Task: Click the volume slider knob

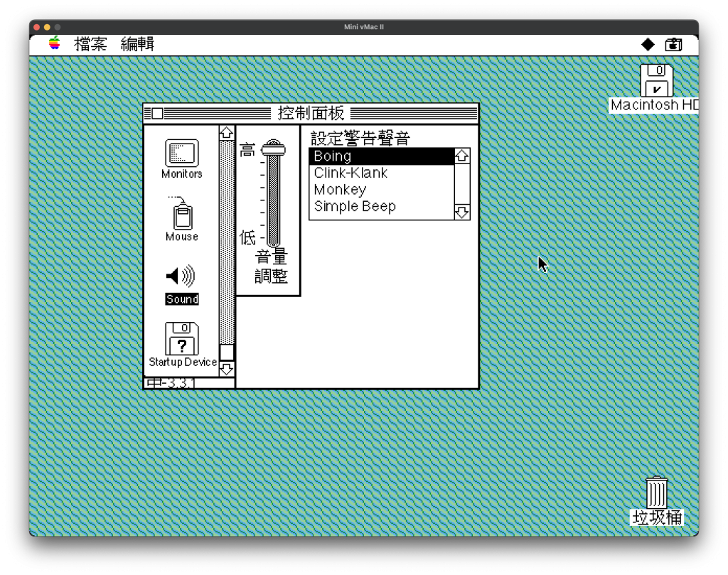Action: pyautogui.click(x=273, y=149)
